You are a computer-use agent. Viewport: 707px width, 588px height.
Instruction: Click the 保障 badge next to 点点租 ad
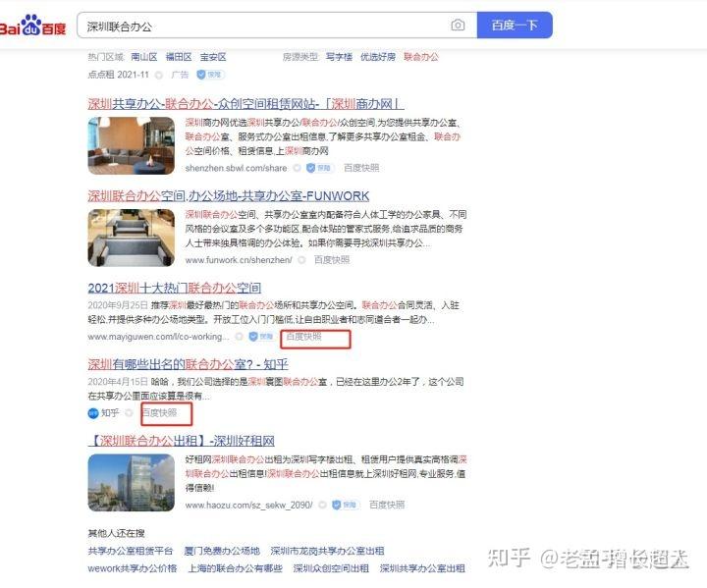tap(210, 75)
